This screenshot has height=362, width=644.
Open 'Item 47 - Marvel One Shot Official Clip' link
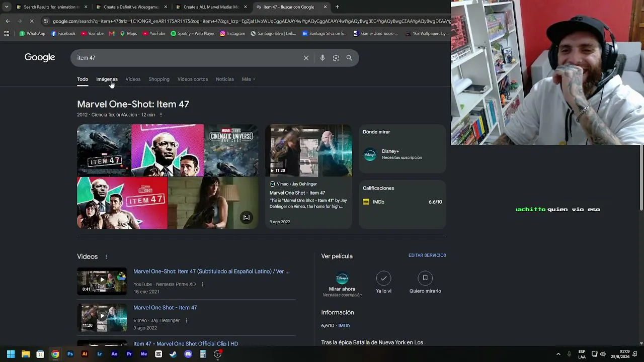coord(186,344)
